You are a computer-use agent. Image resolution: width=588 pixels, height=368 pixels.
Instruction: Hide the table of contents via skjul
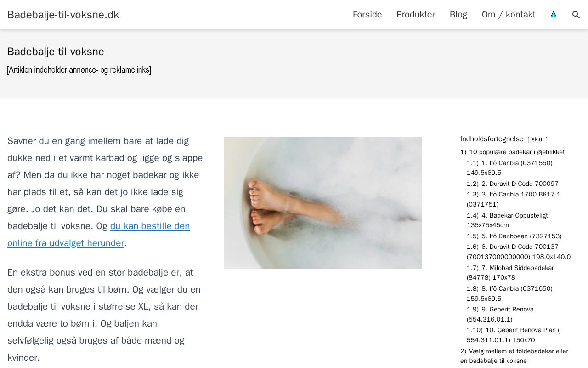coord(537,139)
